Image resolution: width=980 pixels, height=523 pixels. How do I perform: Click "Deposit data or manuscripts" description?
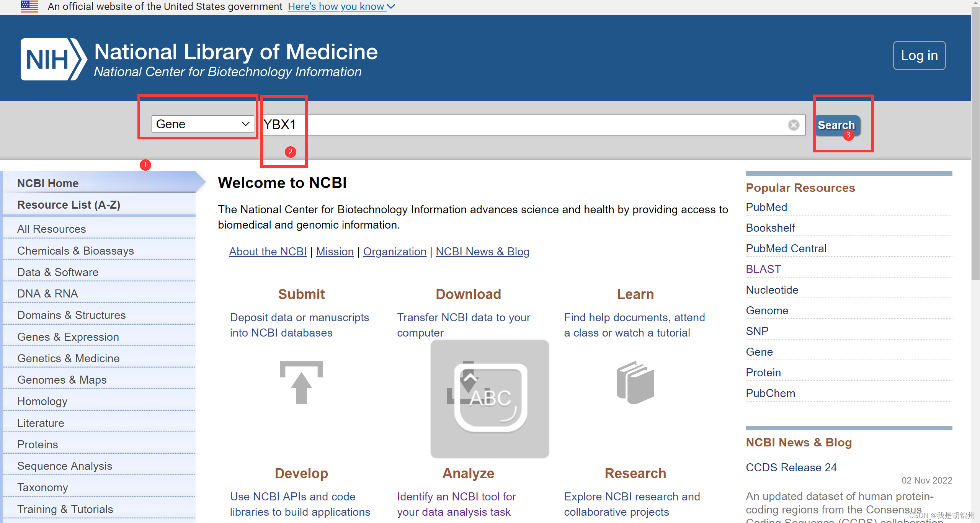pyautogui.click(x=299, y=325)
